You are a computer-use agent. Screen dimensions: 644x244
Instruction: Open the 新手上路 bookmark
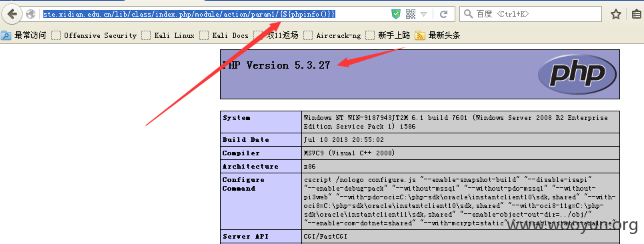click(388, 35)
